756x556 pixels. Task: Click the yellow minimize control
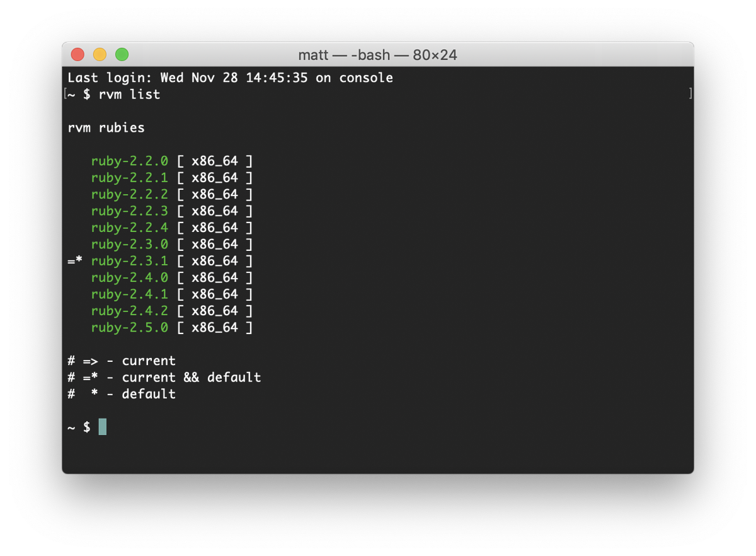coord(100,54)
